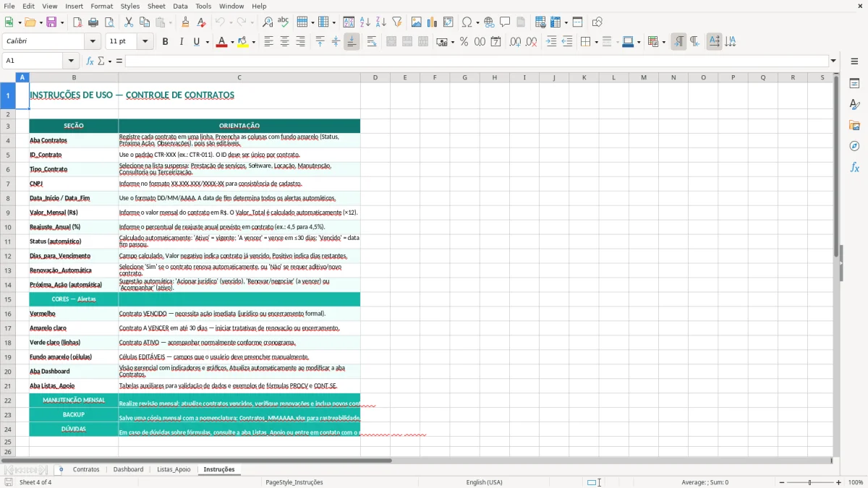The height and width of the screenshot is (488, 868).
Task: Insert an image with the picture icon
Action: click(417, 22)
